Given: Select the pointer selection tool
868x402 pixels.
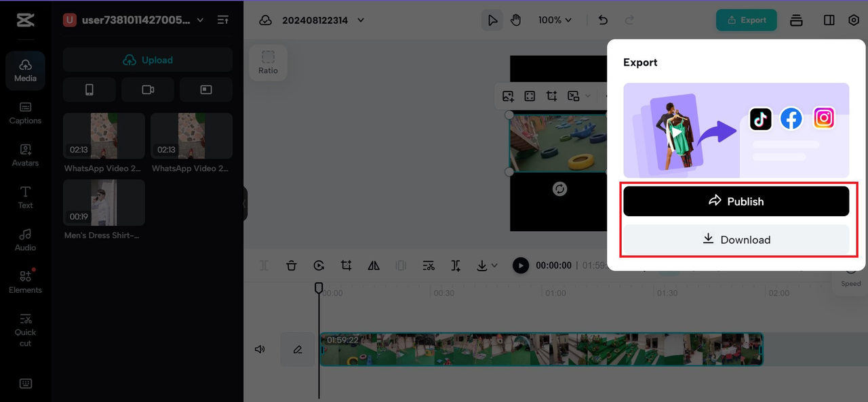Looking at the screenshot, I should pyautogui.click(x=493, y=20).
